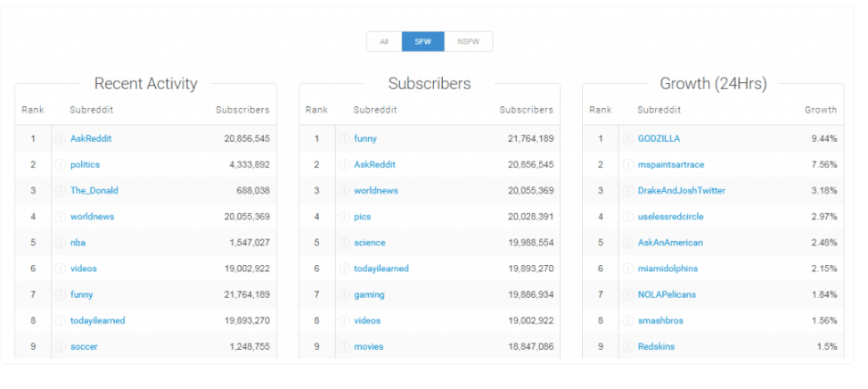The width and height of the screenshot is (868, 389).
Task: Open worldnews link in Recent Activity table
Action: coord(92,217)
